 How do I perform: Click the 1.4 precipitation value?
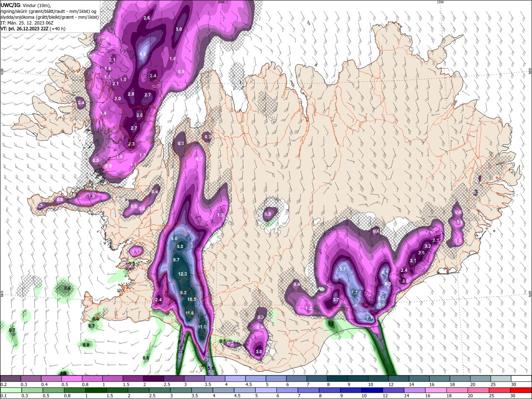point(103,113)
